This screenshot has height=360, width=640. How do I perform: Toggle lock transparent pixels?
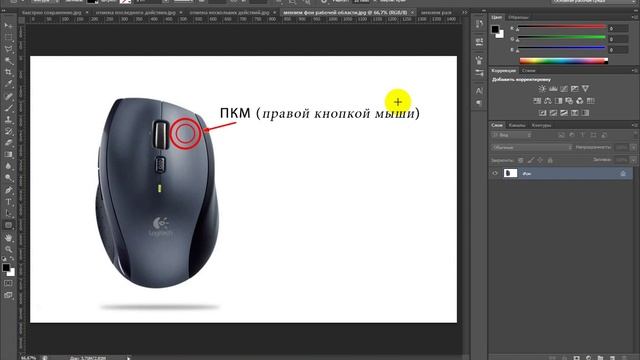(x=520, y=160)
